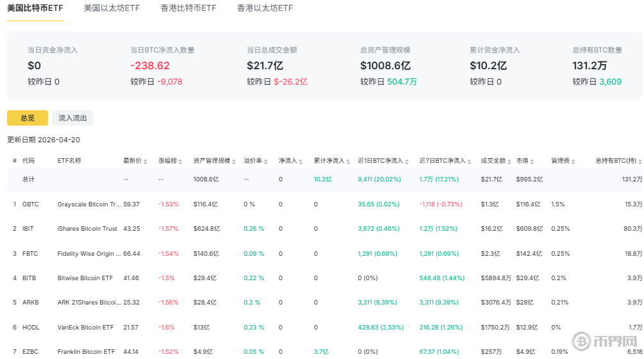Image resolution: width=644 pixels, height=359 pixels.
Task: Click EZBC cumulative inflow 3.7亿
Action: pyautogui.click(x=321, y=351)
